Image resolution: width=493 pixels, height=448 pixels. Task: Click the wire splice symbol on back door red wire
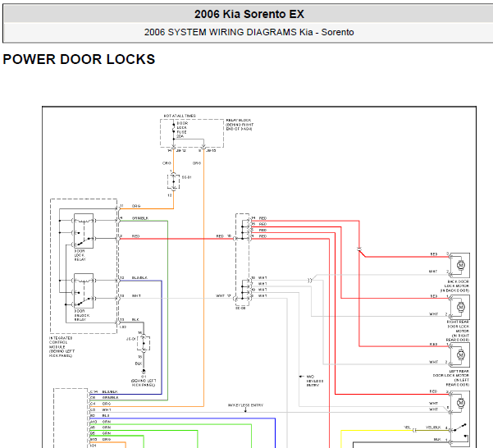tap(359, 249)
